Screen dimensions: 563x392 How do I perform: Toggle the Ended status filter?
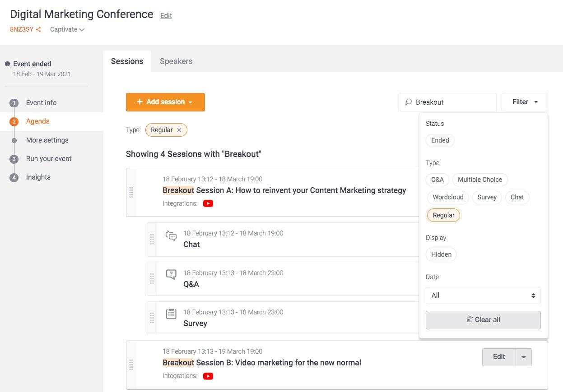coord(440,140)
